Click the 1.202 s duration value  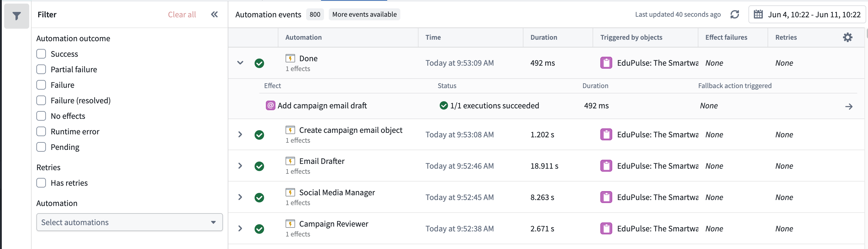(x=542, y=135)
